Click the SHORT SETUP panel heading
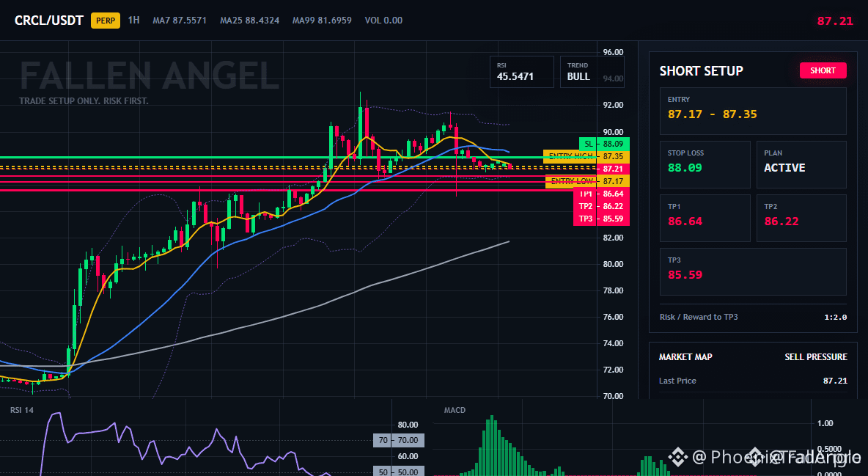 pyautogui.click(x=701, y=71)
